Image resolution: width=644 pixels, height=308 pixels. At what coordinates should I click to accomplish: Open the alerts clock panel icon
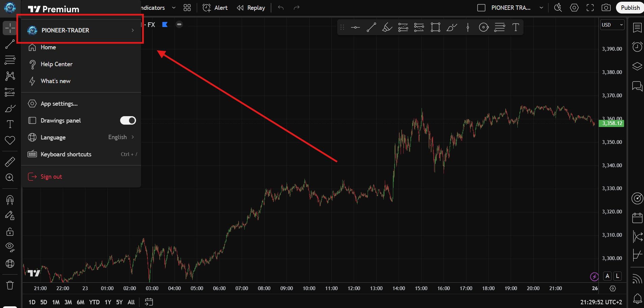coord(637,47)
